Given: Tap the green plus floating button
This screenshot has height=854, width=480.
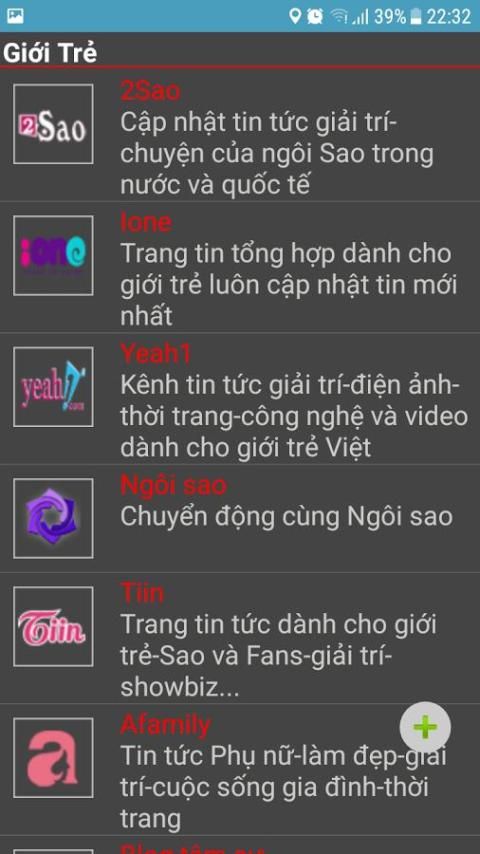Looking at the screenshot, I should pos(425,727).
